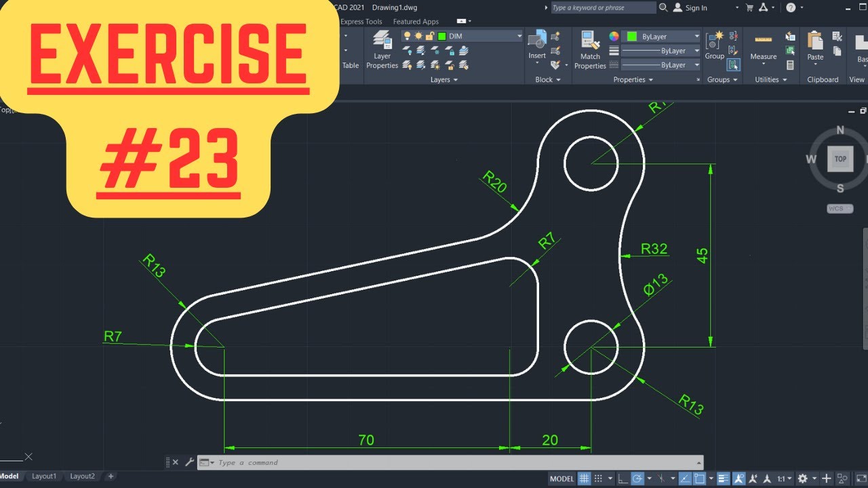868x488 pixels.
Task: Click the S direction on the ViewCube compass
Action: point(840,188)
